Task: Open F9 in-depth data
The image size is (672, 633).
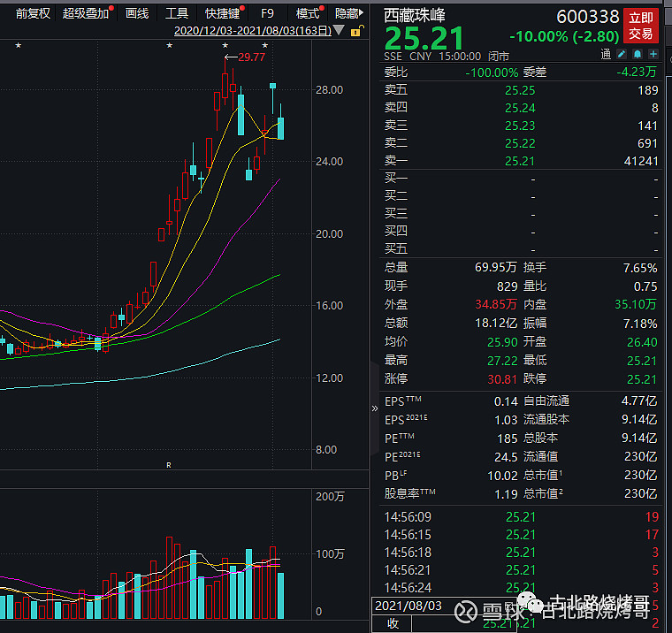Action: coord(267,14)
